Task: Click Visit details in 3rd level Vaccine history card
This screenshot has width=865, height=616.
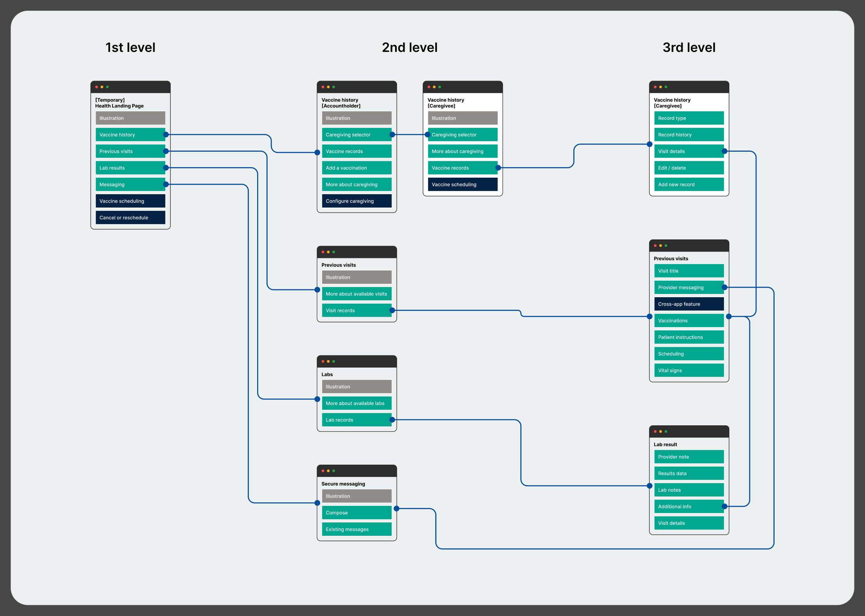Action: point(689,151)
